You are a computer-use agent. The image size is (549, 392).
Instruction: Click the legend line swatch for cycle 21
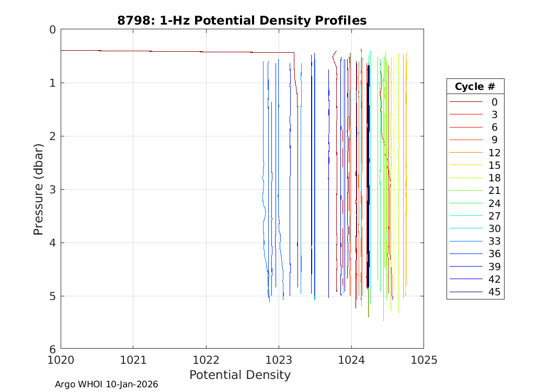[x=466, y=191]
